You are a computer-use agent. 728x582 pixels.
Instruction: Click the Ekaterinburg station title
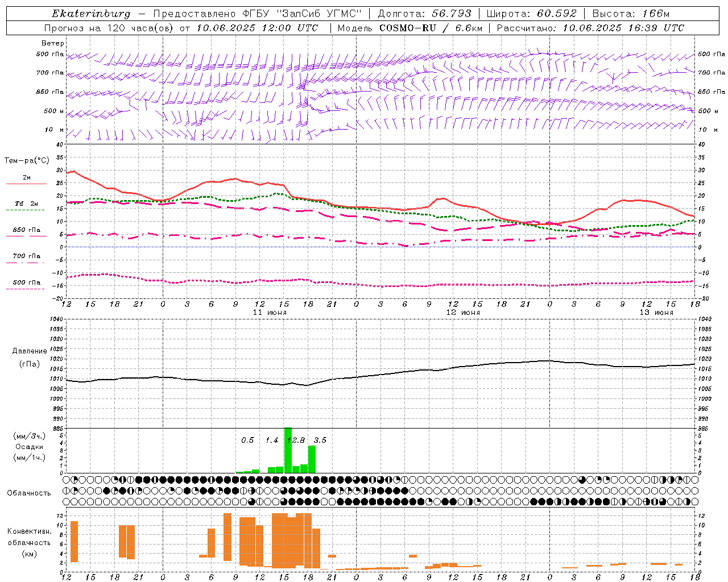coord(91,14)
